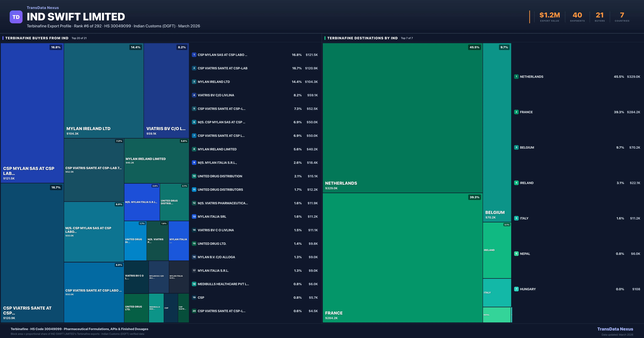Open the TransData Nexus header link

click(x=43, y=8)
